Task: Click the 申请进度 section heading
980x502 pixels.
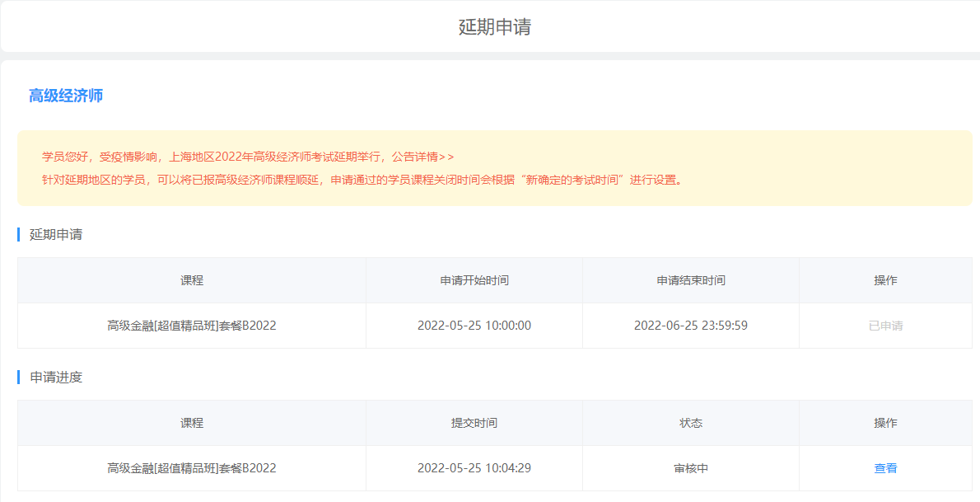Action: (56, 377)
